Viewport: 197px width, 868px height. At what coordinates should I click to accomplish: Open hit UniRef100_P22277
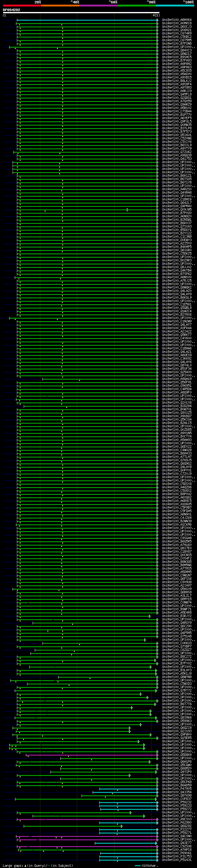(177, 829)
